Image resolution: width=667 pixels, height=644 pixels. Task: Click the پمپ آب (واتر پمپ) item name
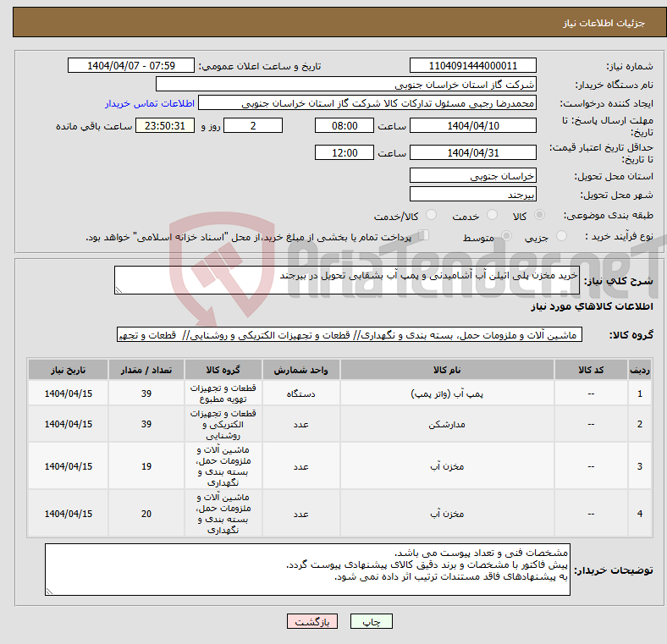coord(447,394)
